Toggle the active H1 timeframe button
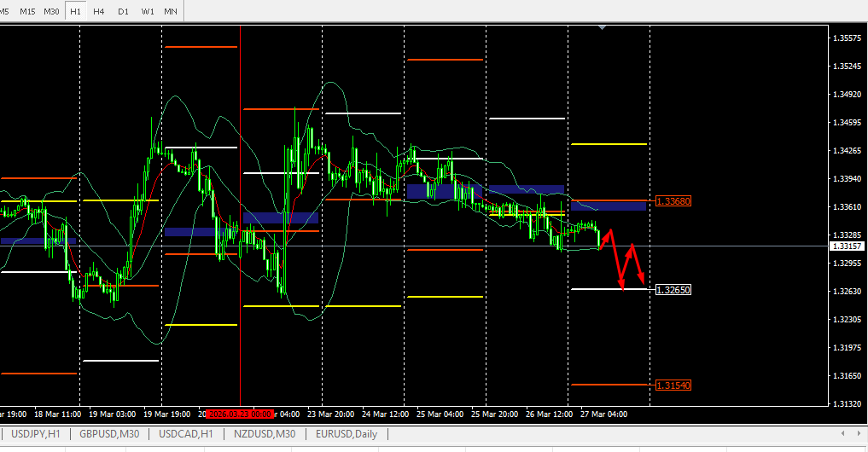The width and height of the screenshot is (868, 452). (x=76, y=11)
